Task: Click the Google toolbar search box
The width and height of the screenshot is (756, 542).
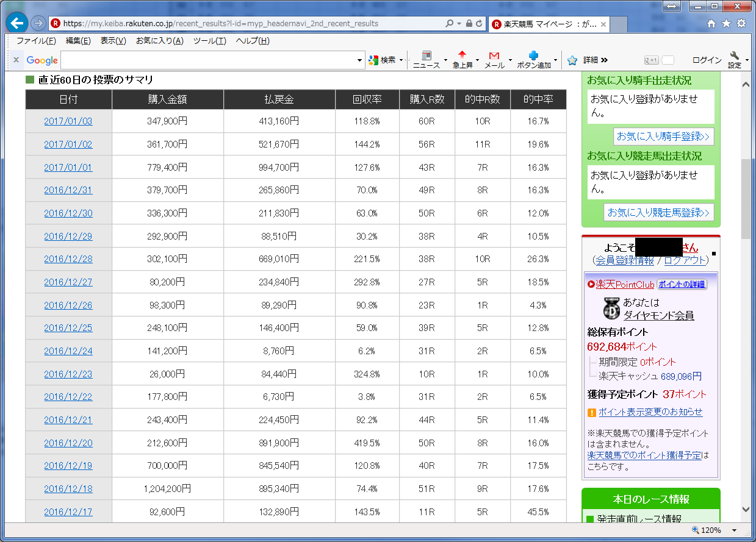Action: tap(207, 60)
